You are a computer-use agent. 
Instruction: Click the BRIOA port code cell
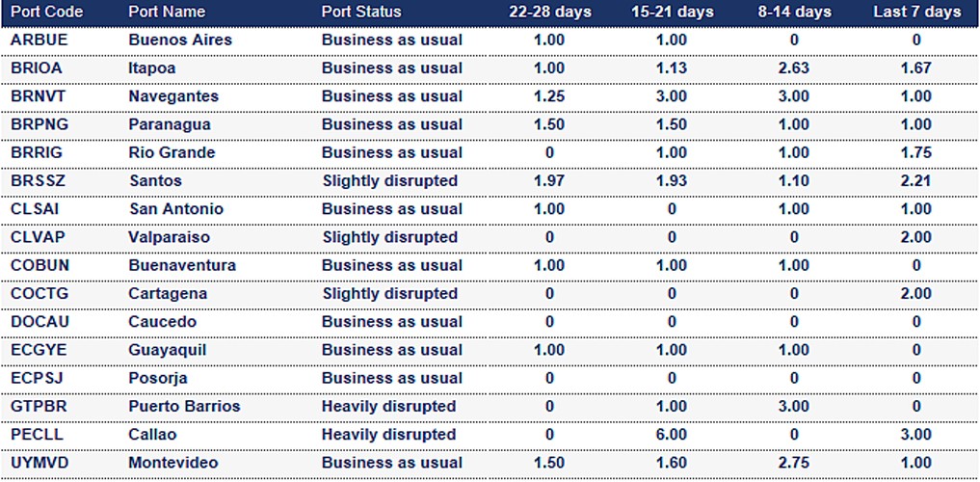click(x=35, y=68)
